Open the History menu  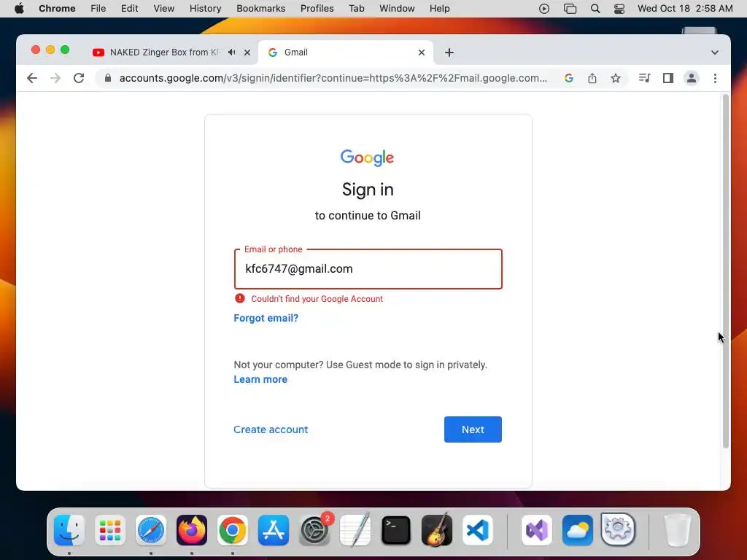(205, 9)
